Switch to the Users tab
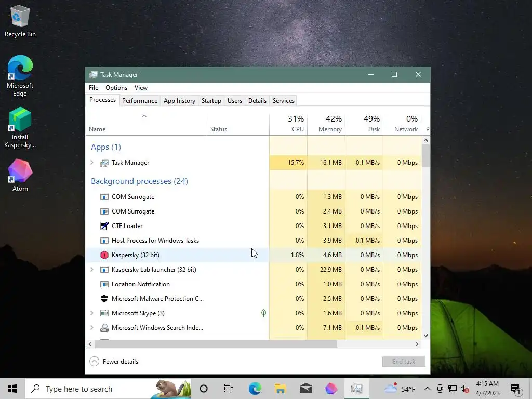Screen dimensions: 532x399 tap(235, 101)
